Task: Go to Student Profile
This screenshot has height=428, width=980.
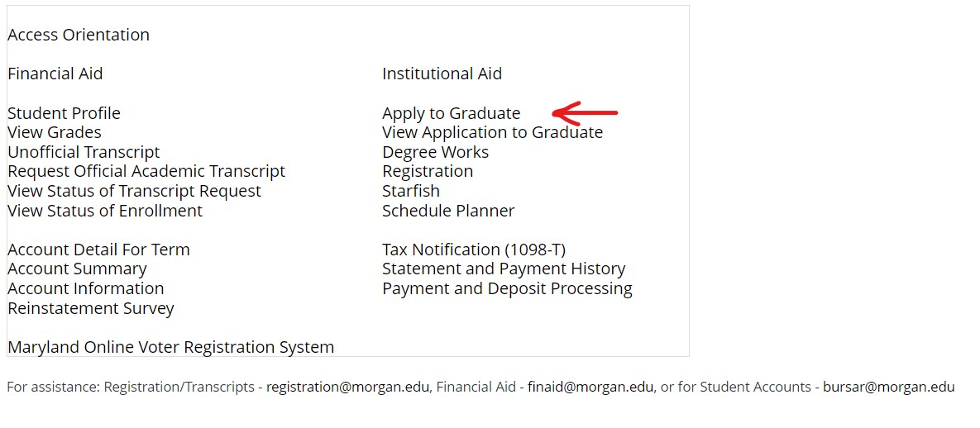Action: point(64,113)
